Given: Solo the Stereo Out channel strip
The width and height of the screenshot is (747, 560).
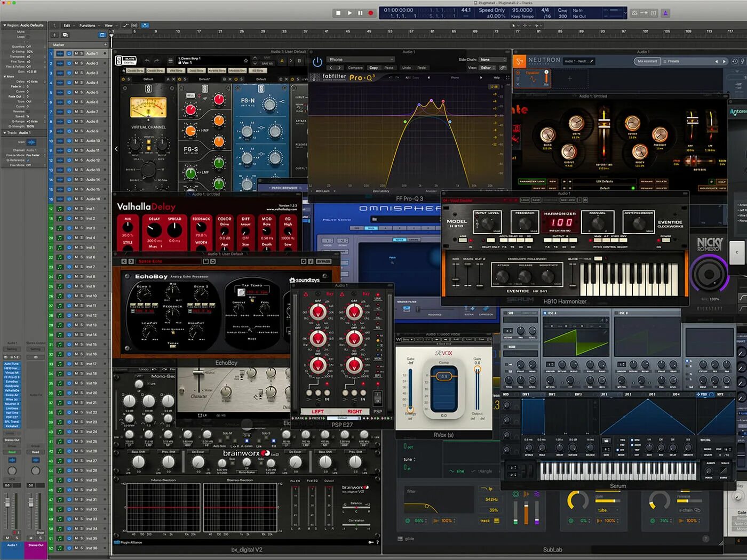Looking at the screenshot, I should click(39, 538).
